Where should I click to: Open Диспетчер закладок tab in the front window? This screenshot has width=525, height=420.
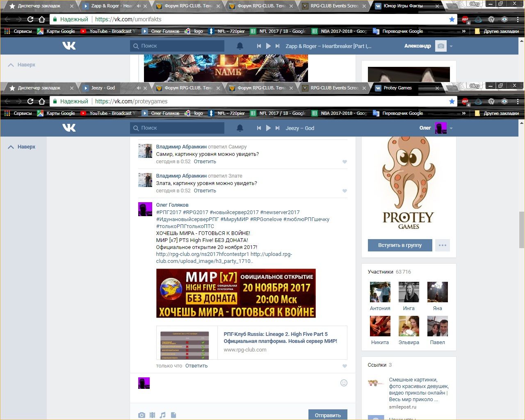pyautogui.click(x=39, y=88)
